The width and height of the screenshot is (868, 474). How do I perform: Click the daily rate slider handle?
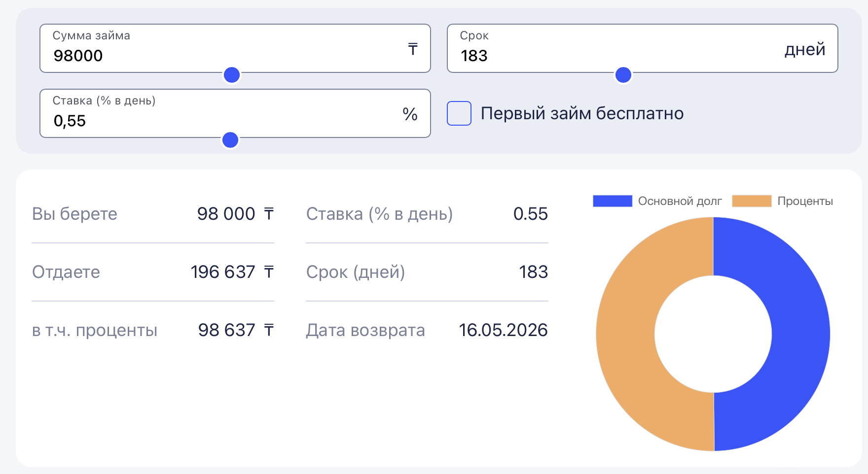(230, 140)
